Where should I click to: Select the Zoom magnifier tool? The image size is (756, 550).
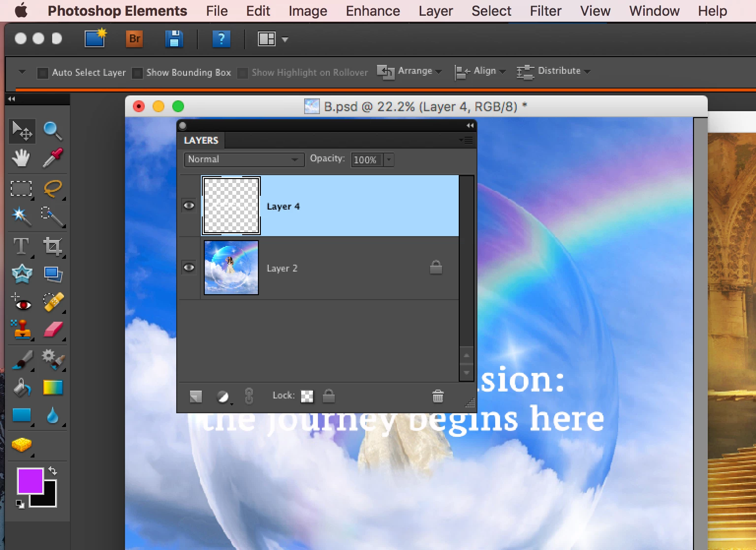(53, 131)
